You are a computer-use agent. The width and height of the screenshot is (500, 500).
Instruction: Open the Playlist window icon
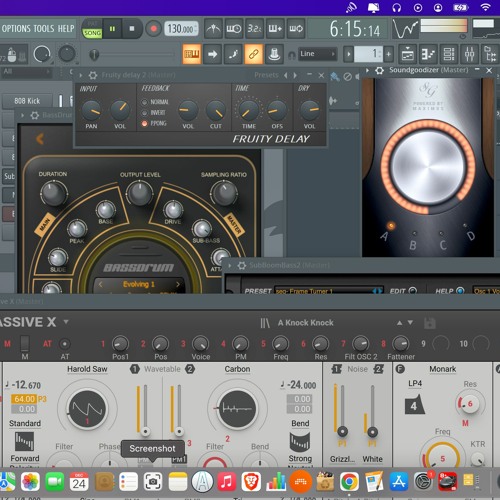pyautogui.click(x=407, y=54)
